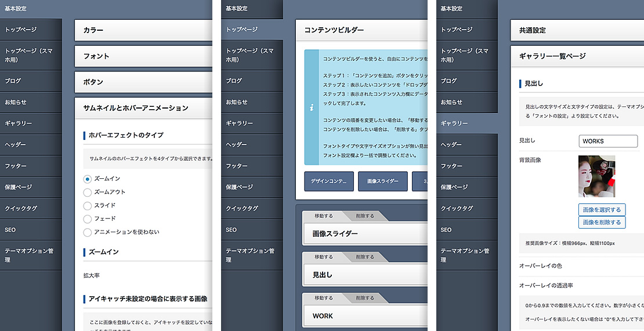644x331 pixels.
Task: Expand the カラー settings section
Action: pos(143,30)
